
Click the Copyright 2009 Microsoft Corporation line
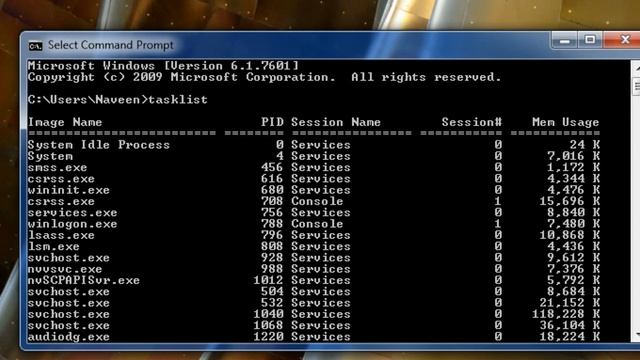264,77
